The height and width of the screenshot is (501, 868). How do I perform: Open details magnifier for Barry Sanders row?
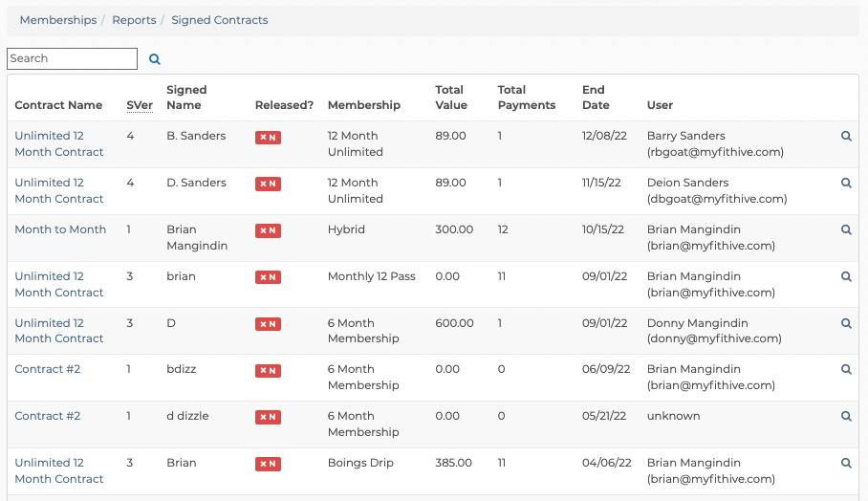coord(846,136)
